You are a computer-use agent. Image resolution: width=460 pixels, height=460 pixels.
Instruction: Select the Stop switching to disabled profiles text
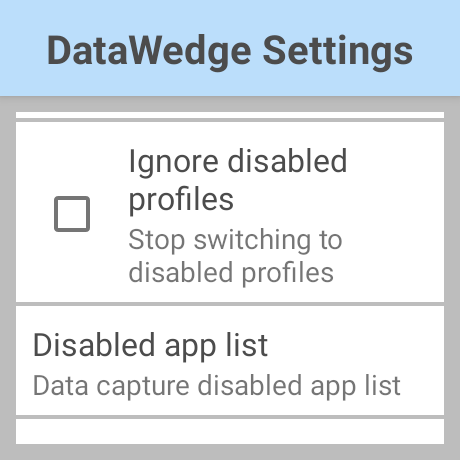pos(235,256)
